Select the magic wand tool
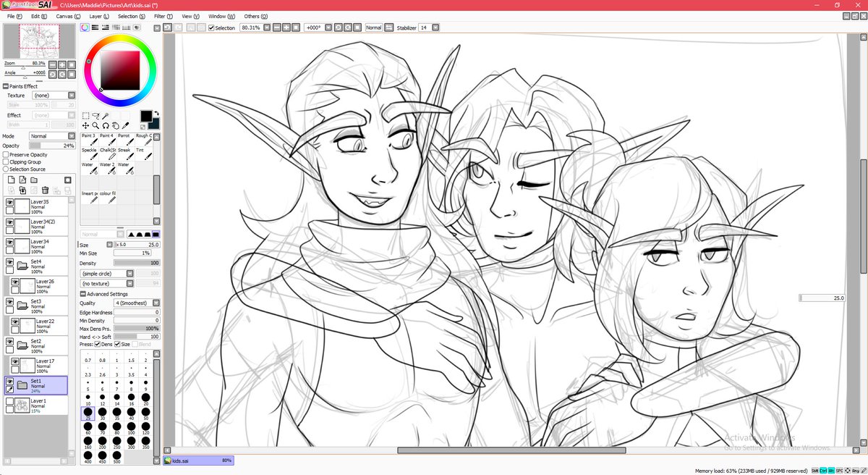This screenshot has width=868, height=475. click(106, 116)
